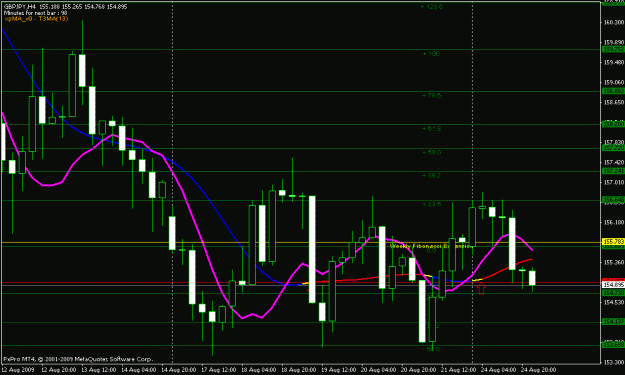Image resolution: width=625 pixels, height=375 pixels.
Task: Click the '+ 123.6' Fibonacci level label
Action: click(x=432, y=7)
